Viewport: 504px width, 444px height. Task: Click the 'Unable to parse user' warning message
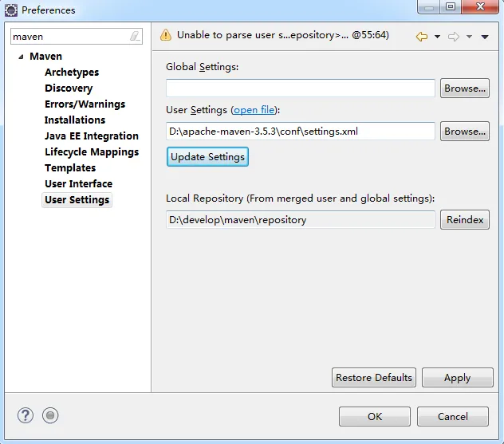pos(283,35)
